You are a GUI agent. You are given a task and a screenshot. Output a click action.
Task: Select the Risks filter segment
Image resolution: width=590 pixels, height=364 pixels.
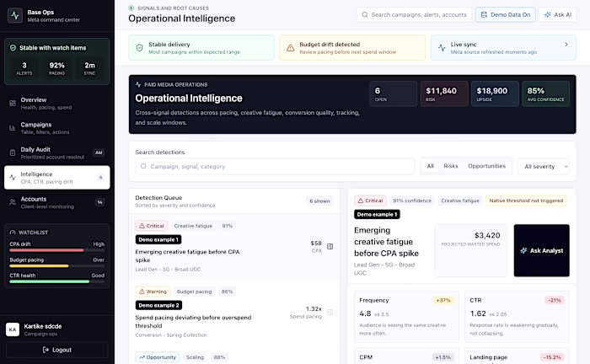451,166
